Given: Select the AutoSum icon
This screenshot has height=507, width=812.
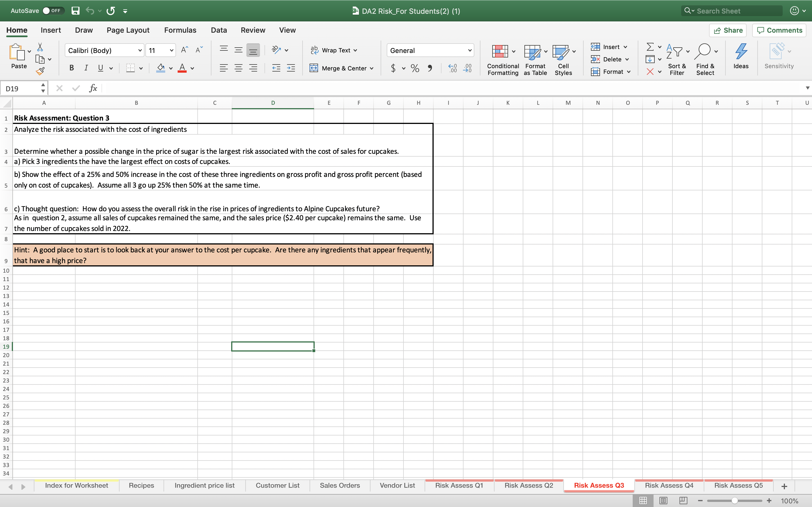Looking at the screenshot, I should point(650,46).
